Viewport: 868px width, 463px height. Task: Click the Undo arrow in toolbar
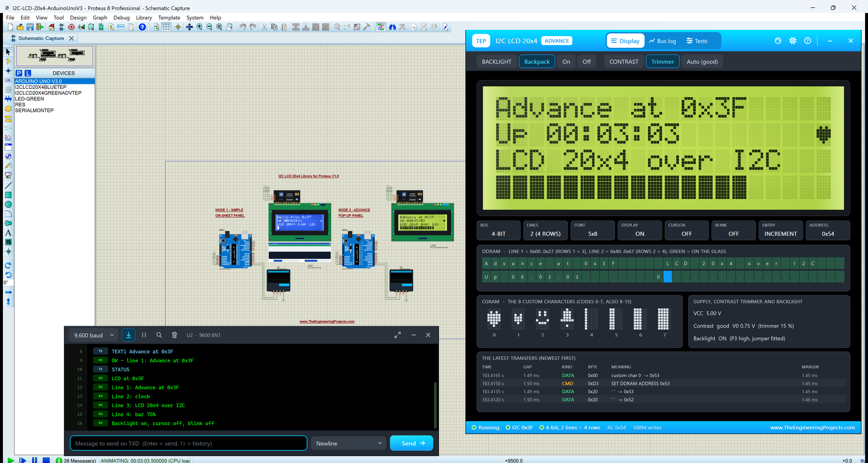(x=243, y=27)
